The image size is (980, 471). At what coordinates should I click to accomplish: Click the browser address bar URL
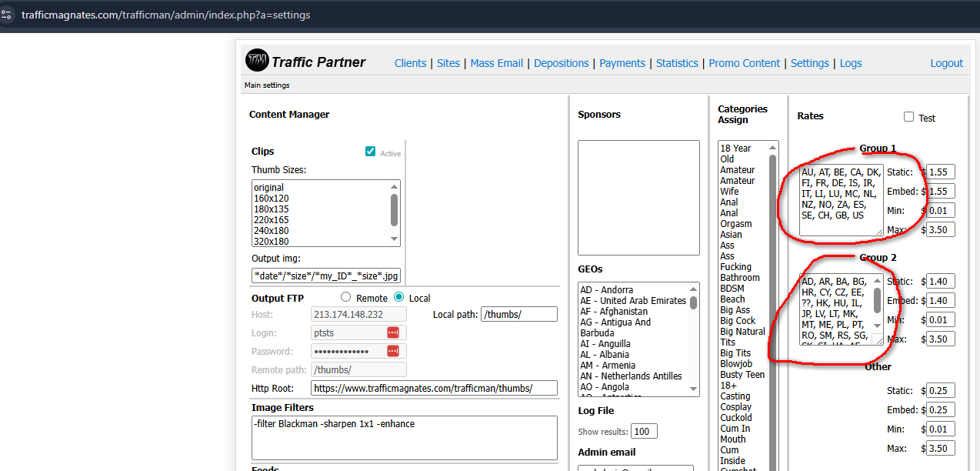(166, 15)
